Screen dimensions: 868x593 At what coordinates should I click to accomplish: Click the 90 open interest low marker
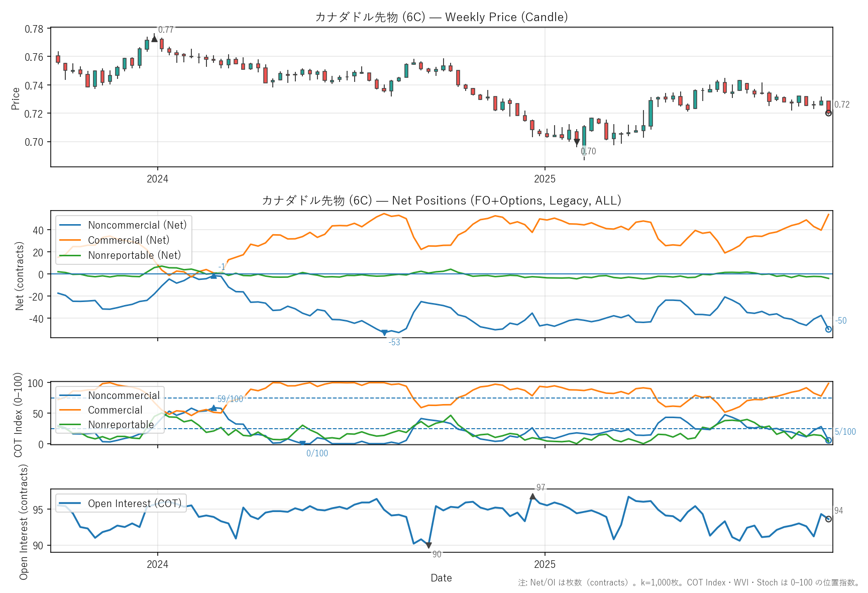point(428,545)
